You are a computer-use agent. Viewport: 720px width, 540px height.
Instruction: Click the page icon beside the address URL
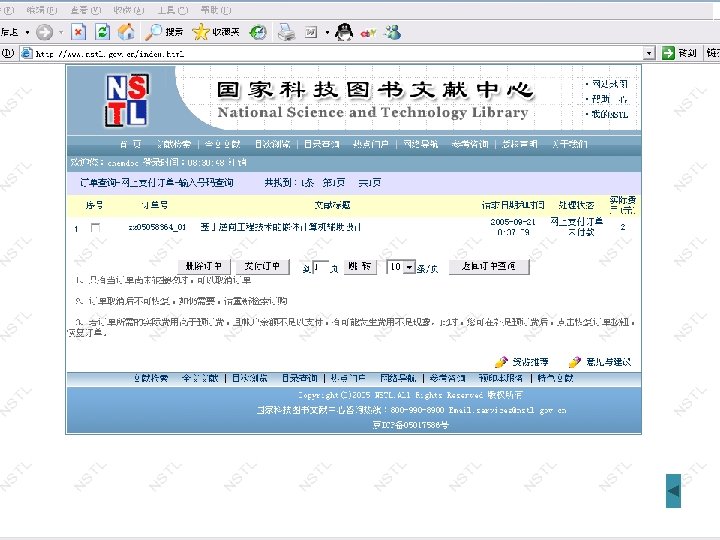27,54
